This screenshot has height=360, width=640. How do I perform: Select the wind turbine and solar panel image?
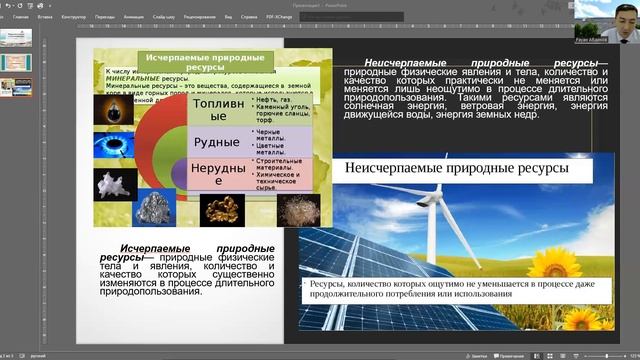(456, 243)
